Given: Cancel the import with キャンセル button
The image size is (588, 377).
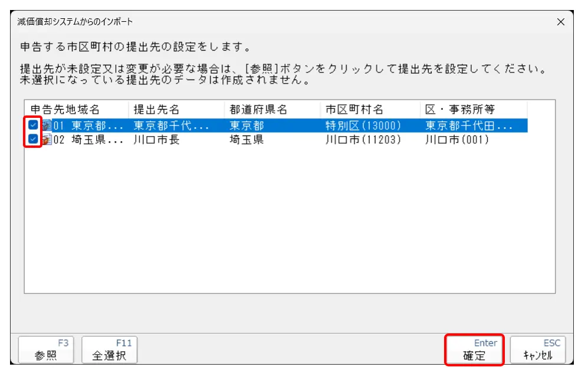Looking at the screenshot, I should point(538,350).
